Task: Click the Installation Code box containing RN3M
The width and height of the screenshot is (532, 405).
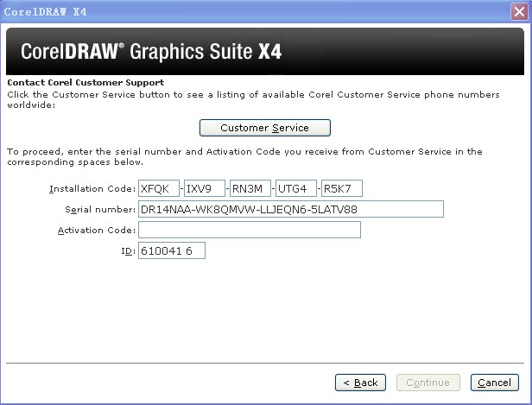Action: click(250, 188)
